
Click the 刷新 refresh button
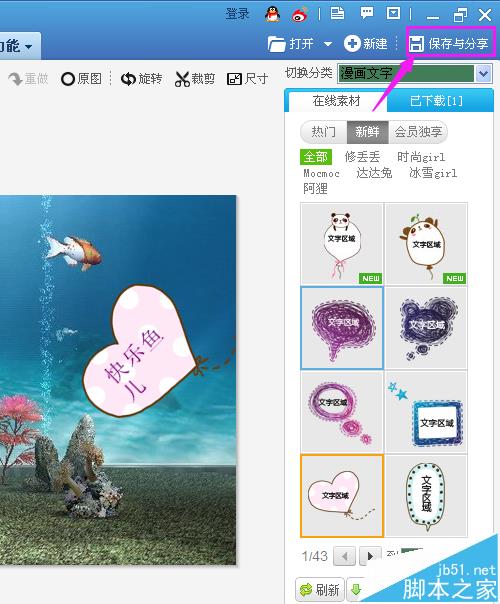pyautogui.click(x=320, y=589)
